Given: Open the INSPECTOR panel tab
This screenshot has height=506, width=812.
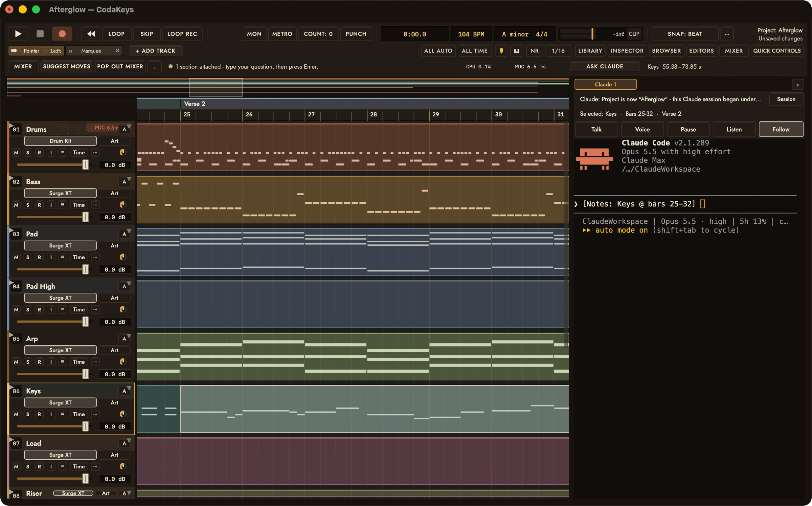Looking at the screenshot, I should 627,51.
